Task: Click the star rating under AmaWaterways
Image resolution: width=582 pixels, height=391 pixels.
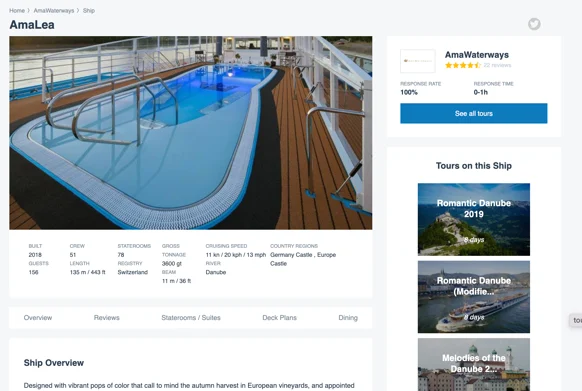Action: point(462,65)
